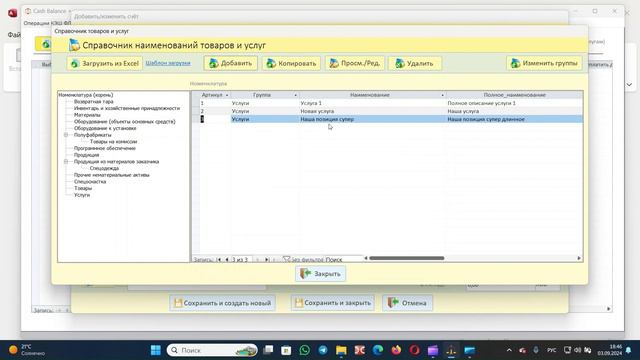Viewport: 640px width, 360px height.
Task: Open the Windows Start menu
Action: 156,350
